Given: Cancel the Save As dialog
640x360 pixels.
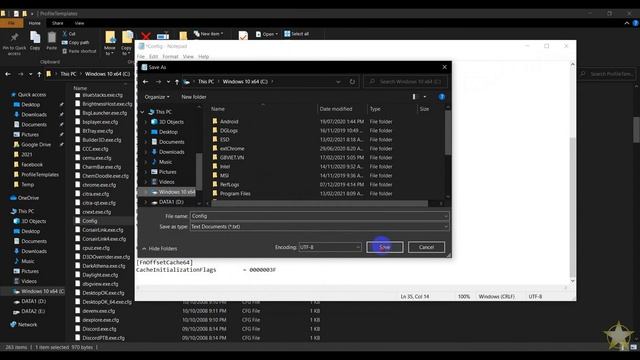Looking at the screenshot, I should tap(426, 247).
